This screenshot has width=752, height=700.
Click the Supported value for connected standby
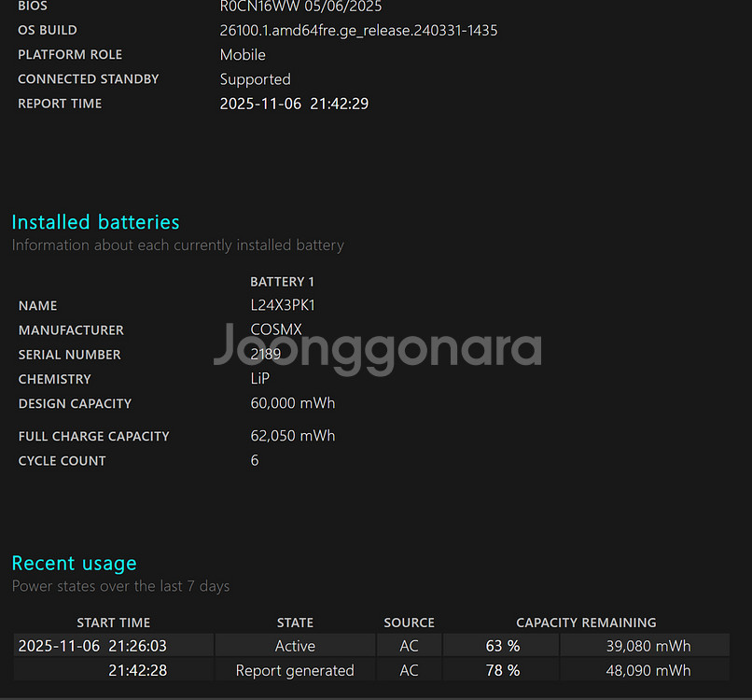255,78
